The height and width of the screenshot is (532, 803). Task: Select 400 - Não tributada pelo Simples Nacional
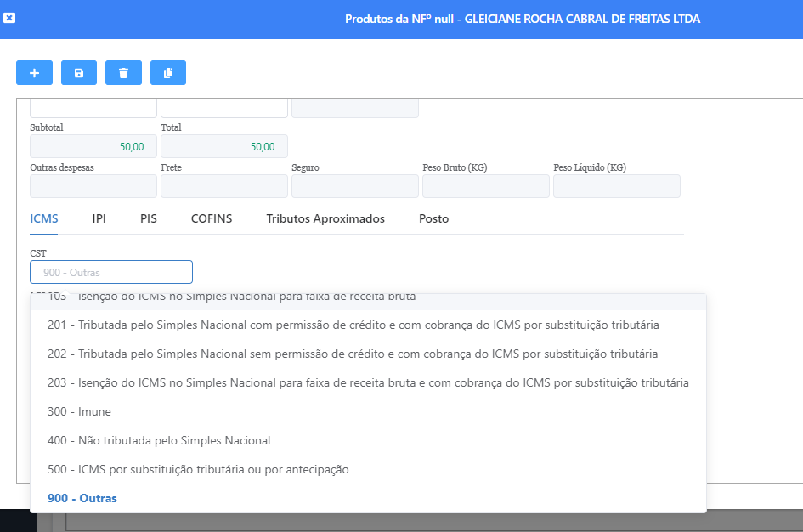pos(159,440)
